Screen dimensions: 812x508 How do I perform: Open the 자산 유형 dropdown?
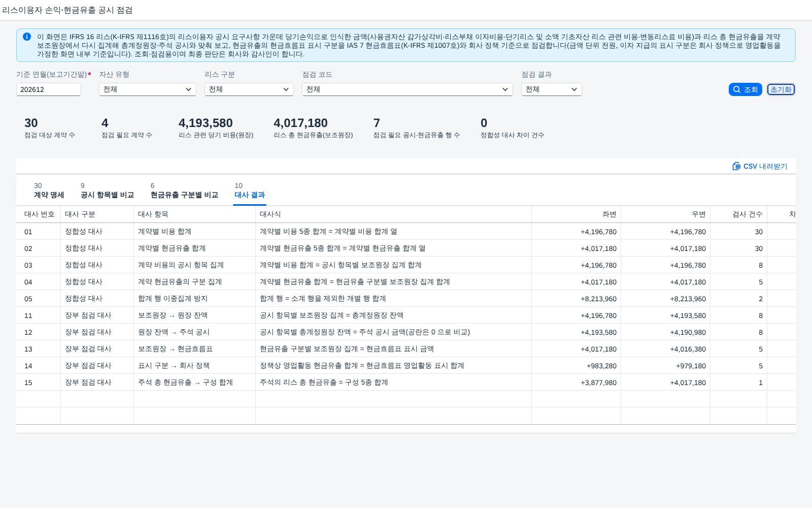[148, 89]
